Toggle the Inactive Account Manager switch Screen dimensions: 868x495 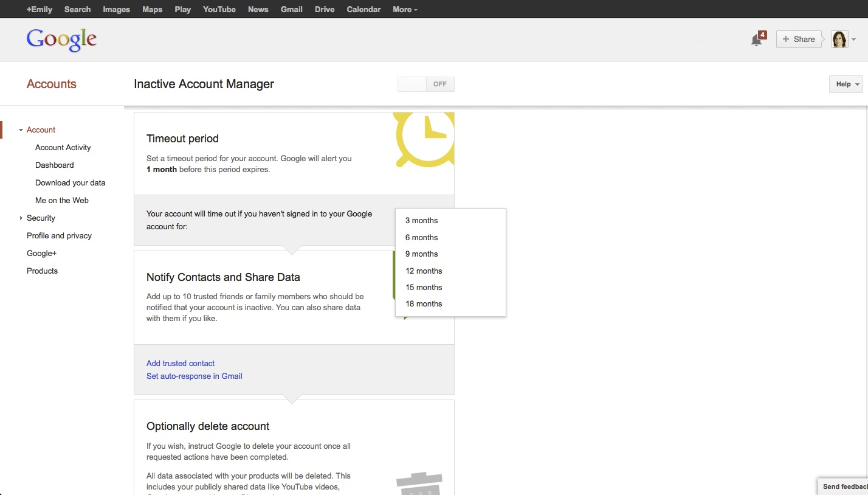(425, 85)
